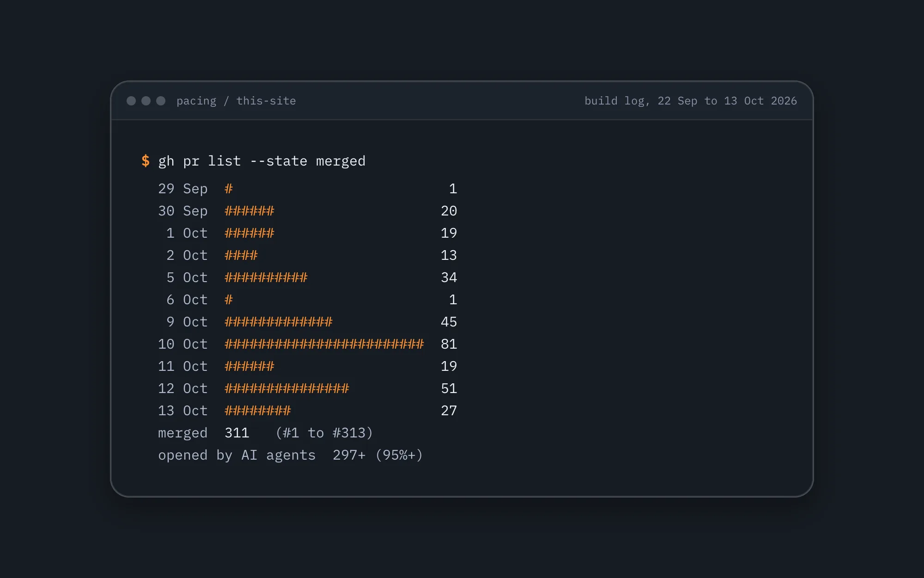Viewport: 924px width, 578px height.
Task: Click the count 27 on 13 Oct row
Action: tap(449, 411)
